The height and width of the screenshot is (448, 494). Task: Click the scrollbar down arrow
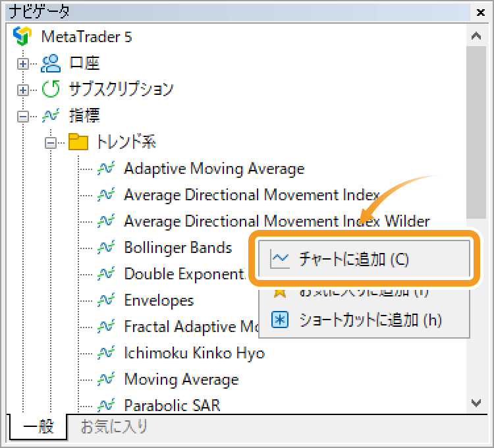pyautogui.click(x=476, y=403)
